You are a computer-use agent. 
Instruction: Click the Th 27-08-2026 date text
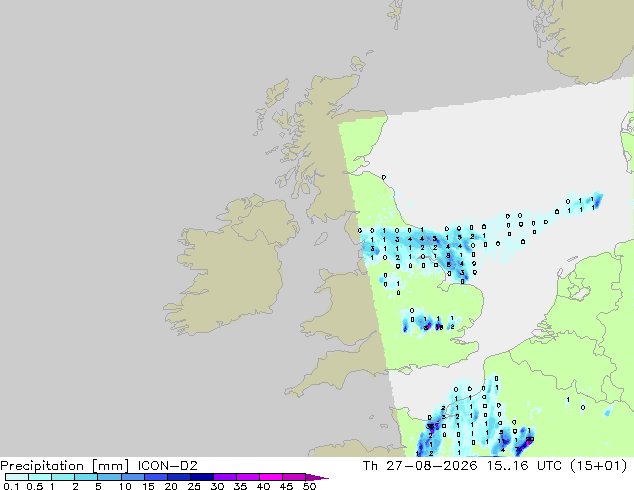coord(420,466)
